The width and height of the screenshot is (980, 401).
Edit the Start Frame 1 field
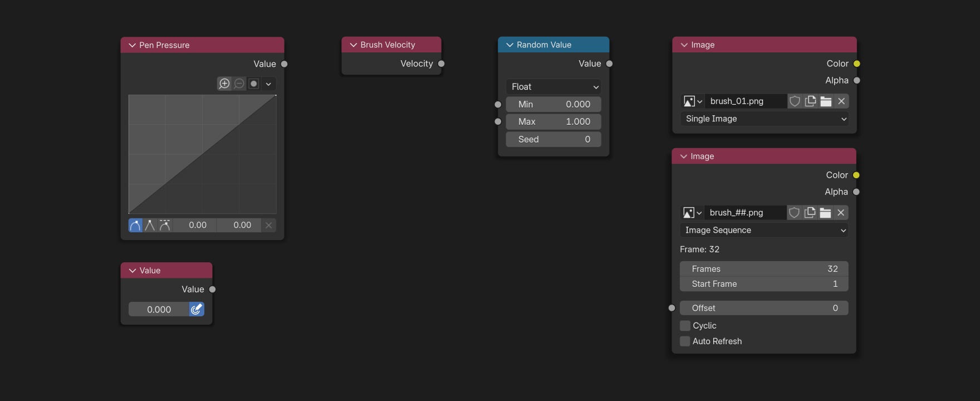tap(764, 284)
